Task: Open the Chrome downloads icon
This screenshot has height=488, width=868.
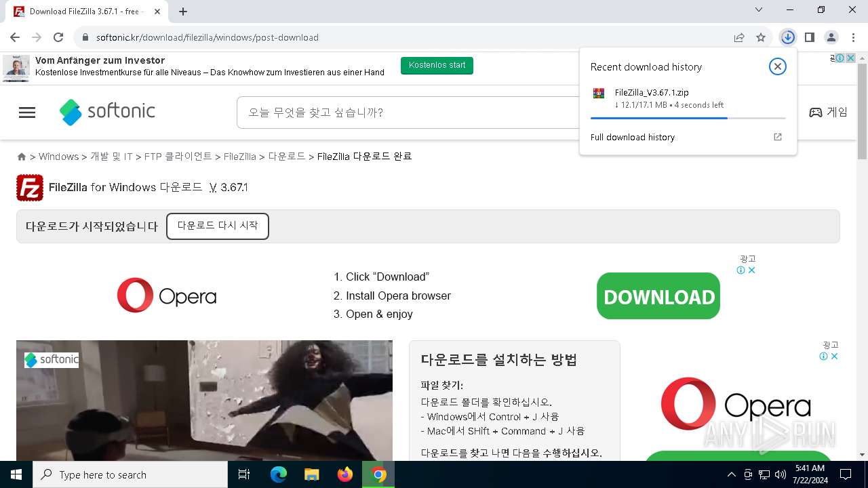Action: pyautogui.click(x=787, y=37)
